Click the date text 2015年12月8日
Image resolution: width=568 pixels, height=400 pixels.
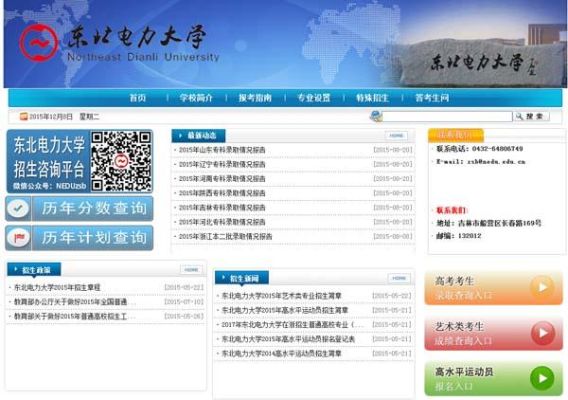51,117
